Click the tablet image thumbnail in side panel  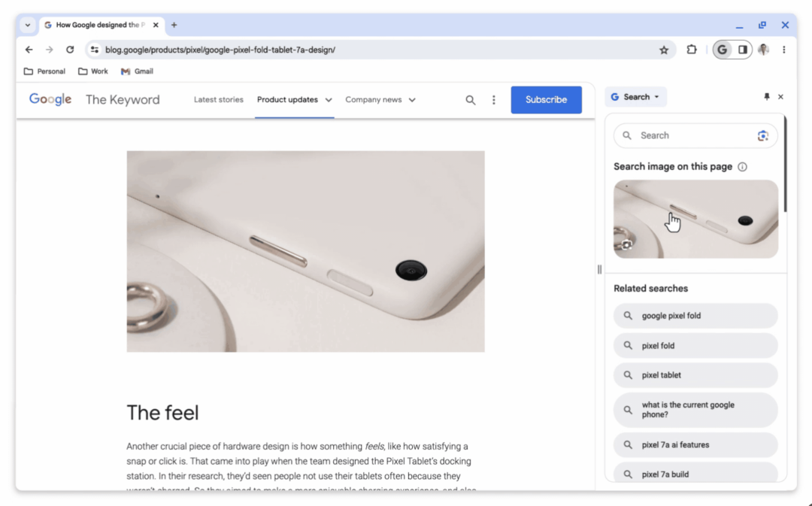[x=695, y=219]
